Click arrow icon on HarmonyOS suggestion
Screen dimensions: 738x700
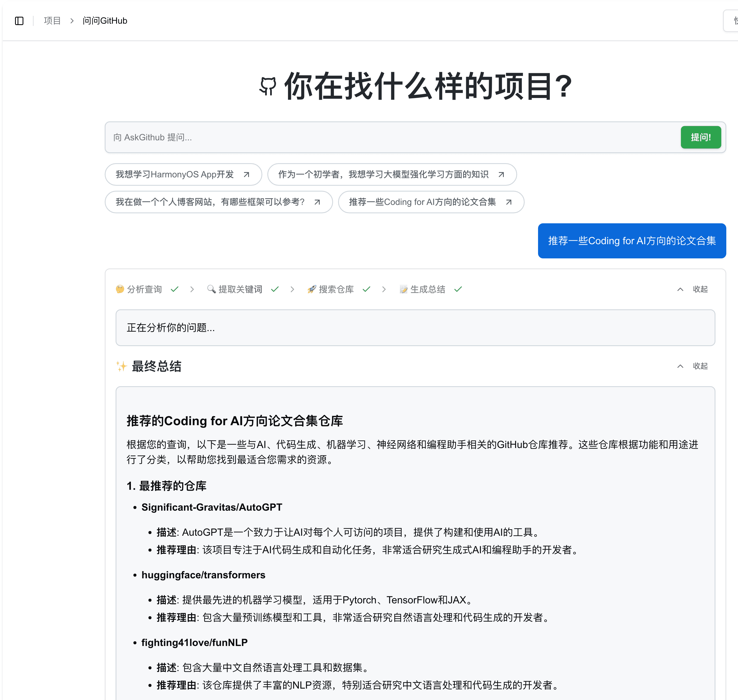(246, 175)
